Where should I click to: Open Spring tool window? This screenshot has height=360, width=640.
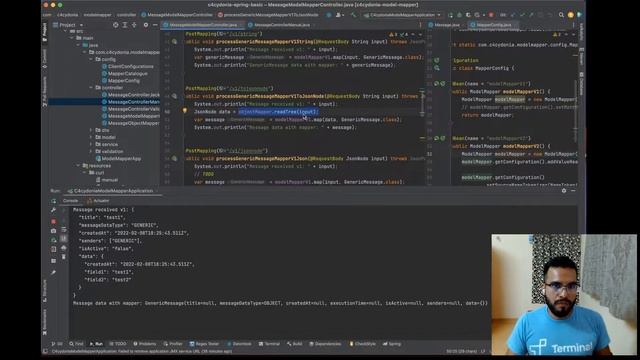click(x=392, y=344)
